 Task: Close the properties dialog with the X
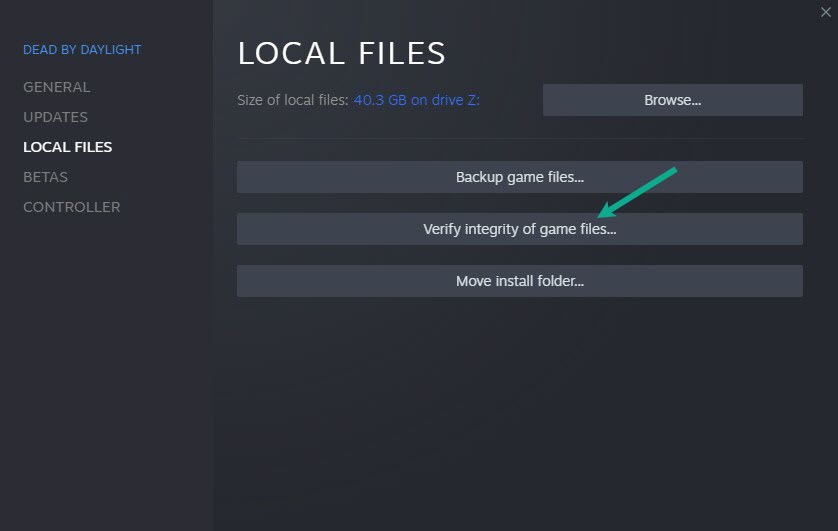pos(825,12)
